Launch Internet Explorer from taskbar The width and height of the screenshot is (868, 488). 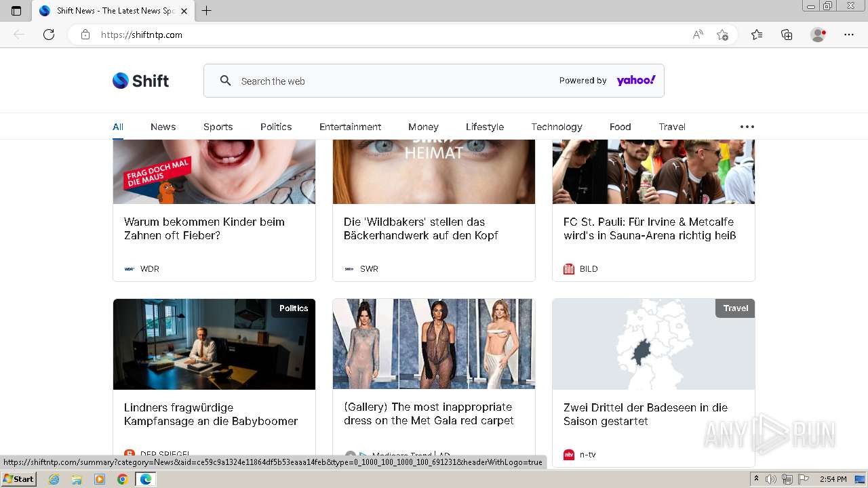[x=54, y=479]
